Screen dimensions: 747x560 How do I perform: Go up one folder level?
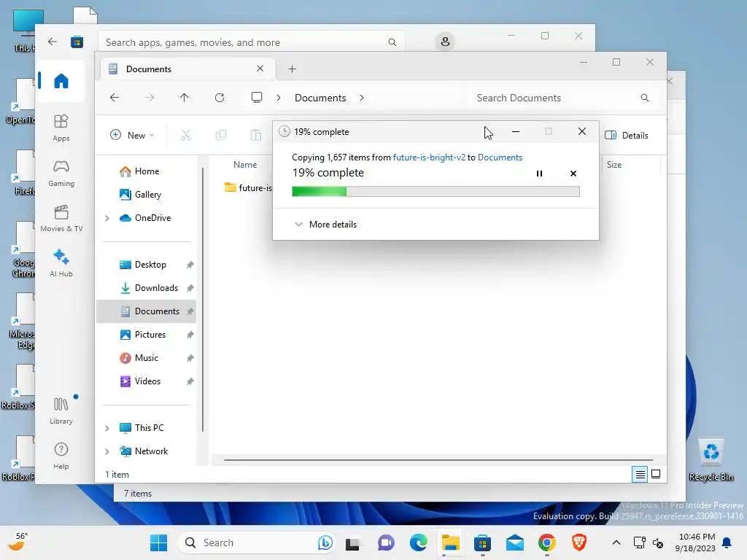pos(185,98)
